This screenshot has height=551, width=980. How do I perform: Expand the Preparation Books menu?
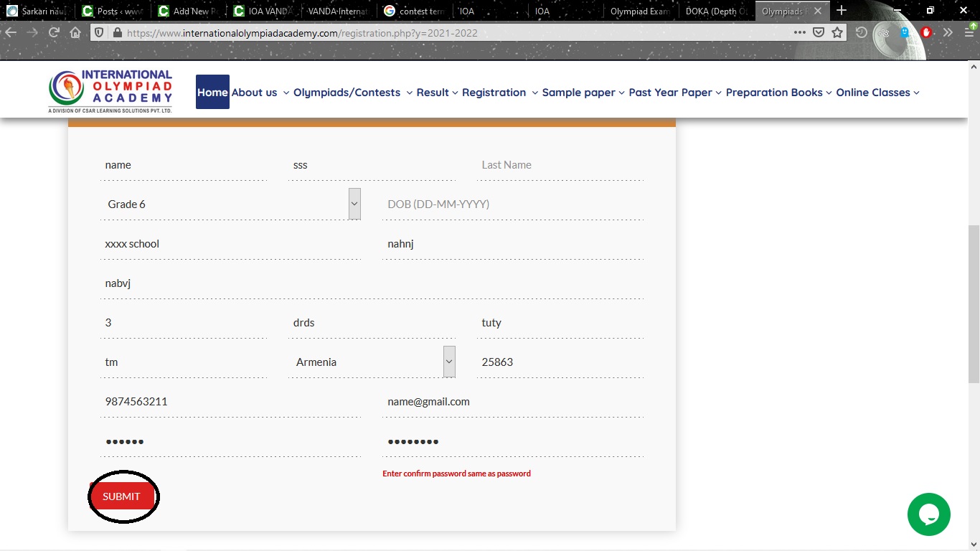point(778,93)
